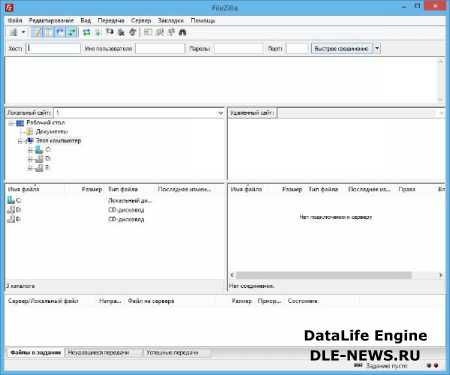Open the Сервер menu
This screenshot has width=450, height=375.
141,20
